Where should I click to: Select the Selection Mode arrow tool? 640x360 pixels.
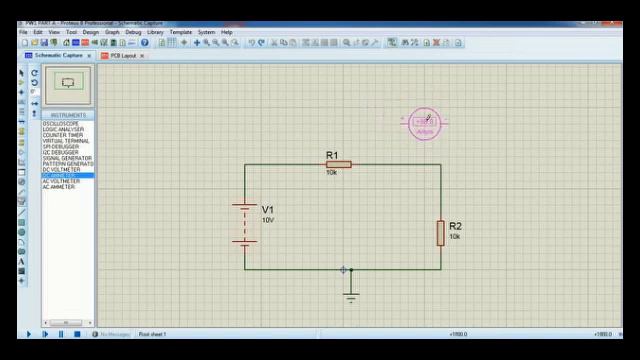pyautogui.click(x=22, y=73)
